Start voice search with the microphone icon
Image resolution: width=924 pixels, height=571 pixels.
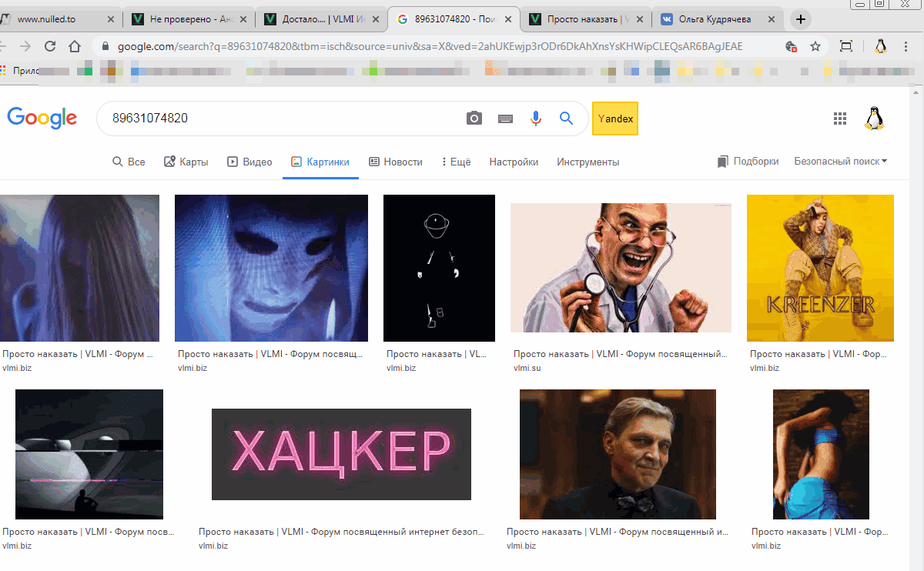[536, 119]
